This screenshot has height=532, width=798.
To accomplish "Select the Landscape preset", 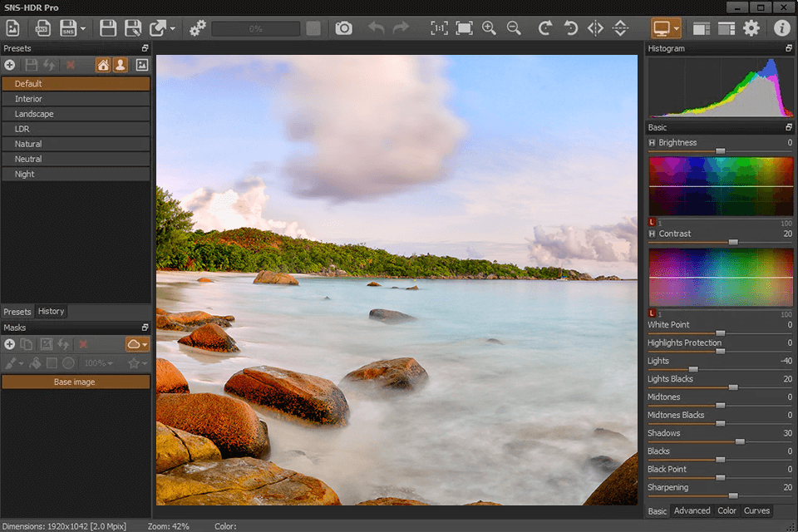I will coord(34,114).
